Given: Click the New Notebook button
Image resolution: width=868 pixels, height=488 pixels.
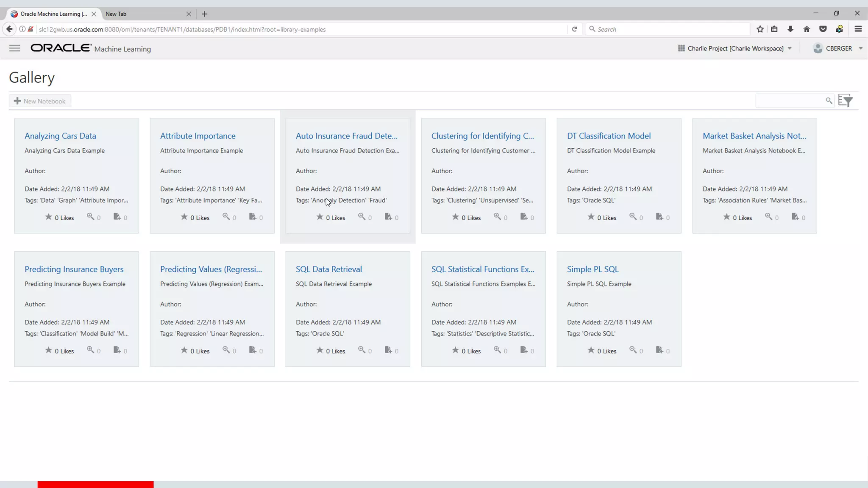Looking at the screenshot, I should [x=40, y=101].
